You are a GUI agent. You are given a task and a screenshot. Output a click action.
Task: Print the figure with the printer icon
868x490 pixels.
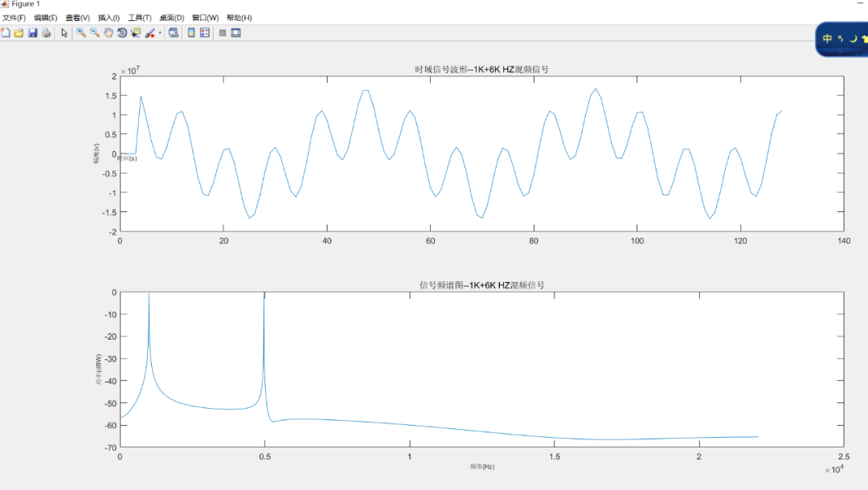[46, 33]
